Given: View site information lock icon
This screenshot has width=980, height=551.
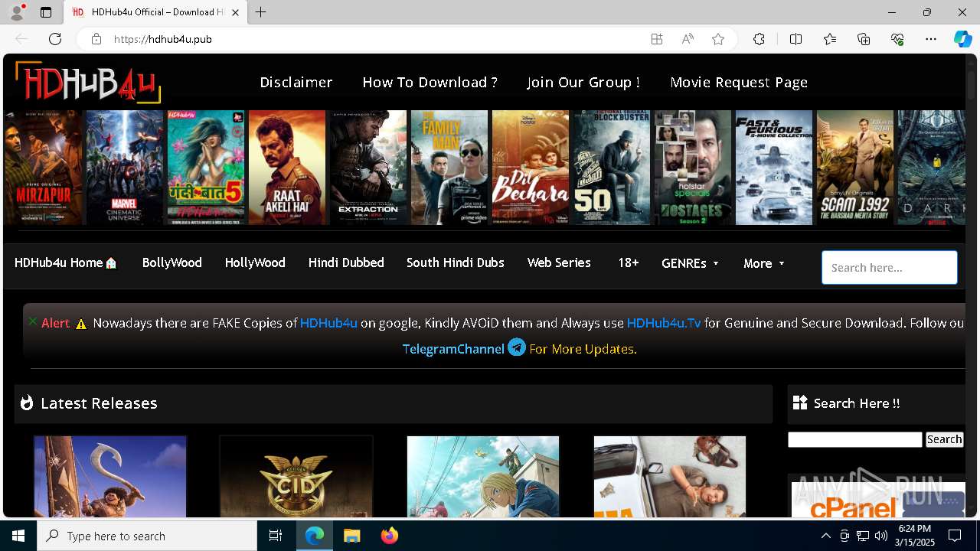Looking at the screenshot, I should [x=96, y=39].
